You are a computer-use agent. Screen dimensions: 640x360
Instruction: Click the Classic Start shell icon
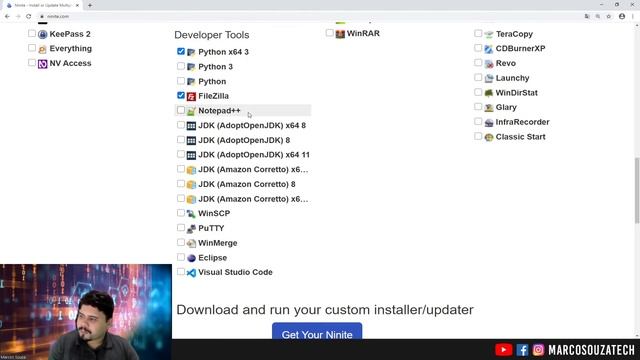click(x=489, y=137)
